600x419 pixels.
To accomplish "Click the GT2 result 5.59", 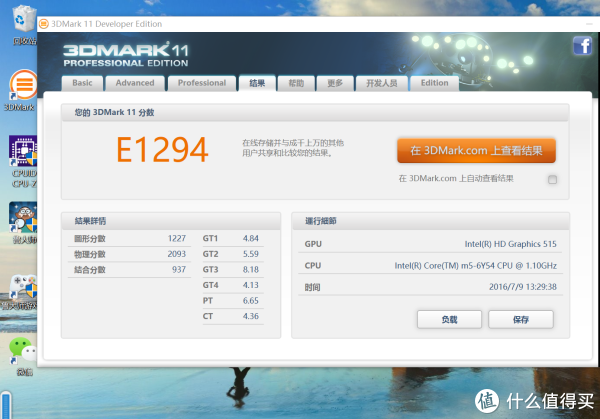I will [x=251, y=254].
